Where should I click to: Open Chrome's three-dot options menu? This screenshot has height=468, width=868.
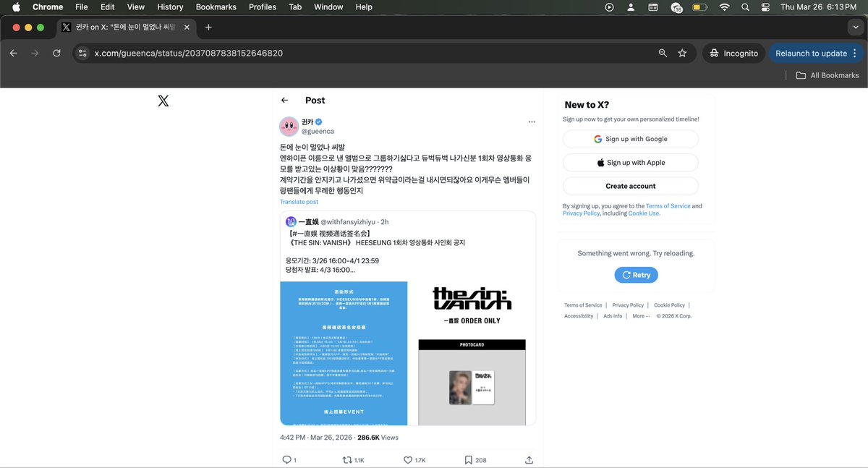point(854,53)
